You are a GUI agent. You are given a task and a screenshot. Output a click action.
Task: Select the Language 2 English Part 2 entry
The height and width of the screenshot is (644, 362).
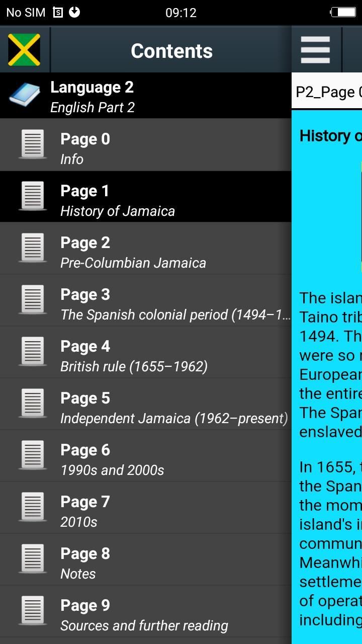click(126, 96)
